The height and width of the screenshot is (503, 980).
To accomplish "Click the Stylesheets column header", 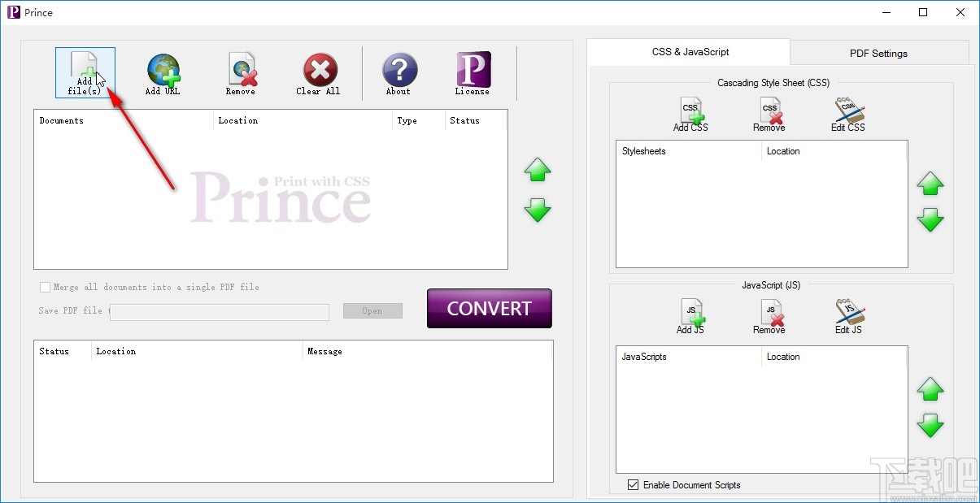I will (689, 151).
